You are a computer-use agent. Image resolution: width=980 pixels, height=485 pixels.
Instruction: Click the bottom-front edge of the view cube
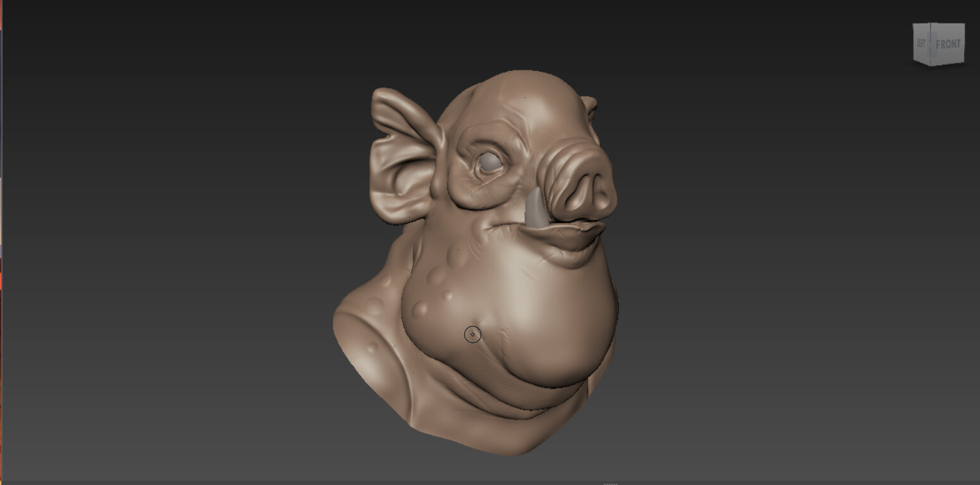click(x=947, y=64)
